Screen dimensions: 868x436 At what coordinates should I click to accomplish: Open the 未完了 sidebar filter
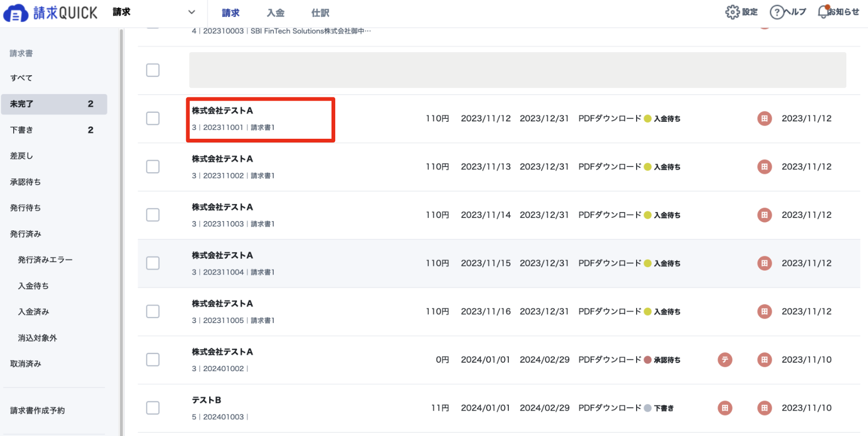(x=54, y=104)
